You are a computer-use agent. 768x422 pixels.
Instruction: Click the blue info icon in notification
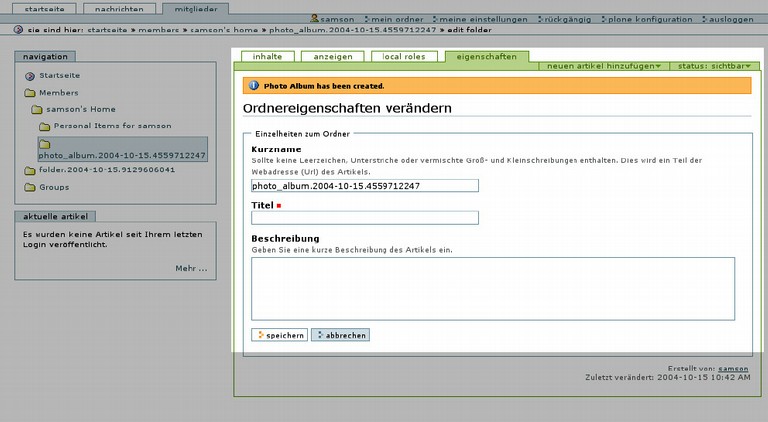(254, 86)
